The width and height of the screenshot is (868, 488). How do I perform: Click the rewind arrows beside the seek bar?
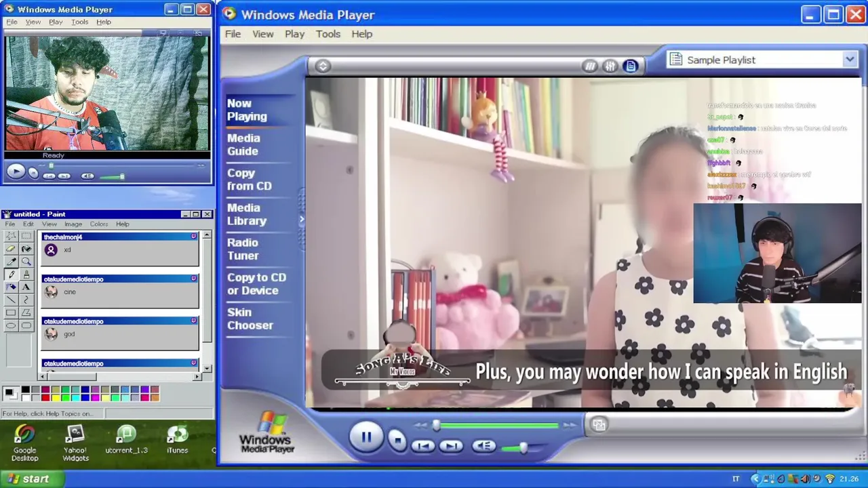pos(422,426)
